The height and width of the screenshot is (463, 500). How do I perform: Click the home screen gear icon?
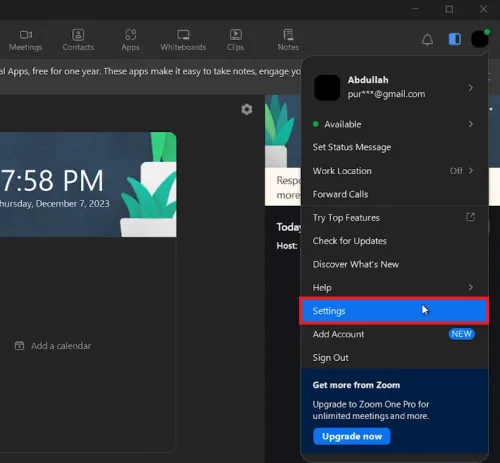(247, 109)
